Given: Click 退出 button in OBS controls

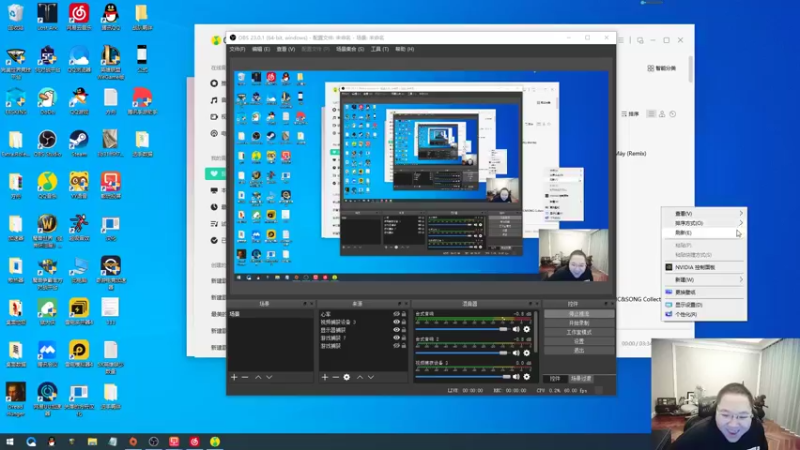Looking at the screenshot, I should click(579, 351).
